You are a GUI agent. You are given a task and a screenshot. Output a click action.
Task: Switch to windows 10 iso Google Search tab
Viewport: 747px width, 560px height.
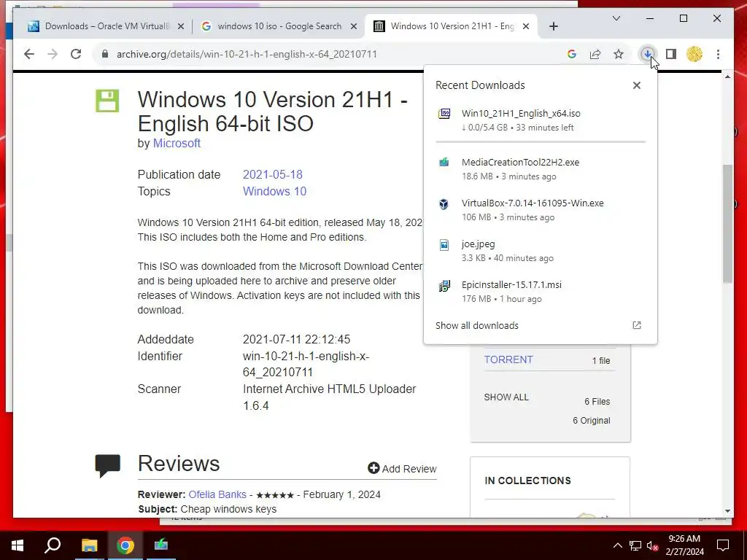[279, 26]
